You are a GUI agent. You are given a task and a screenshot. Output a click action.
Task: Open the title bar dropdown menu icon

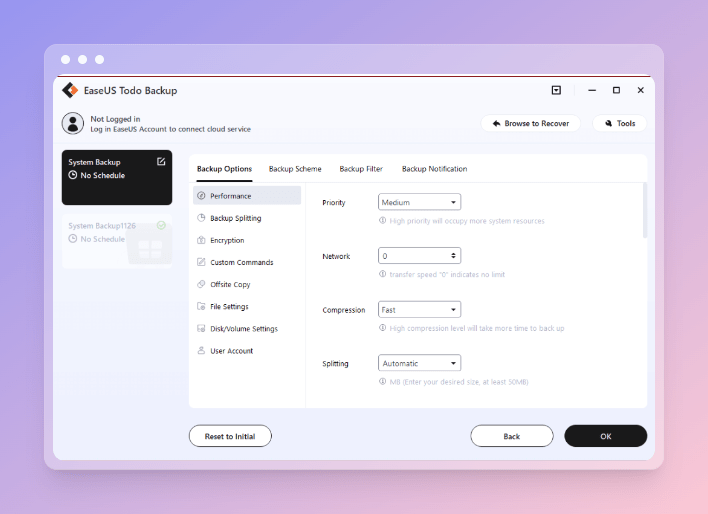tap(556, 90)
